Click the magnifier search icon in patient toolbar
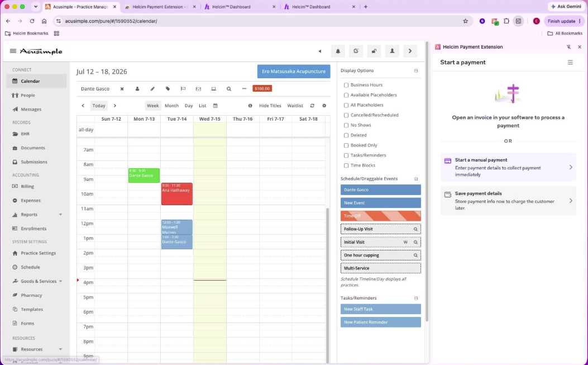Image resolution: width=588 pixels, height=365 pixels. click(229, 89)
